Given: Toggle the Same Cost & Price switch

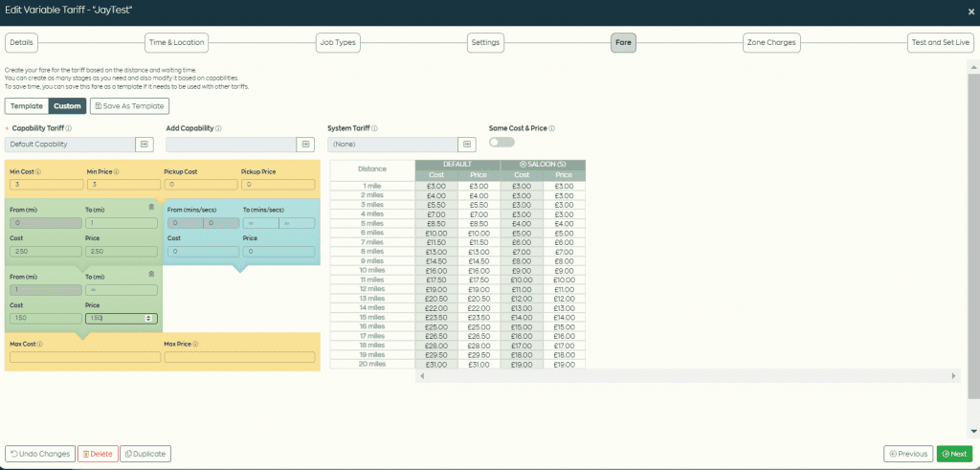Looking at the screenshot, I should (x=501, y=143).
